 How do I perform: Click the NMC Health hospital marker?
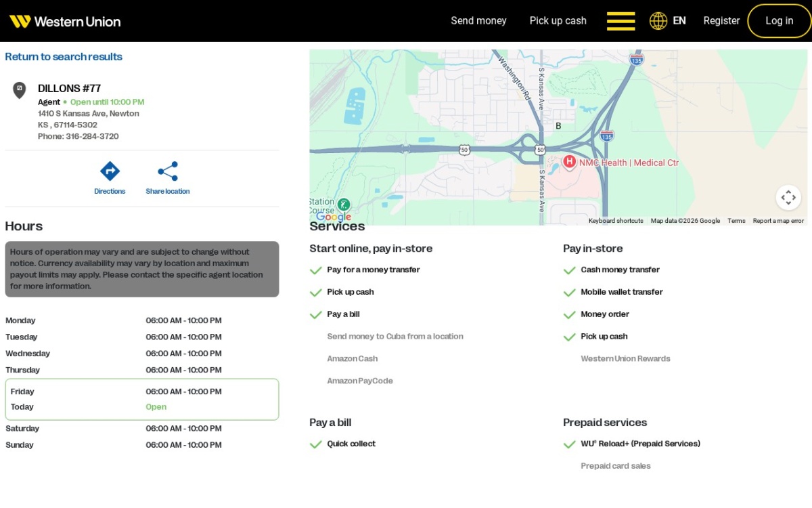(x=570, y=162)
